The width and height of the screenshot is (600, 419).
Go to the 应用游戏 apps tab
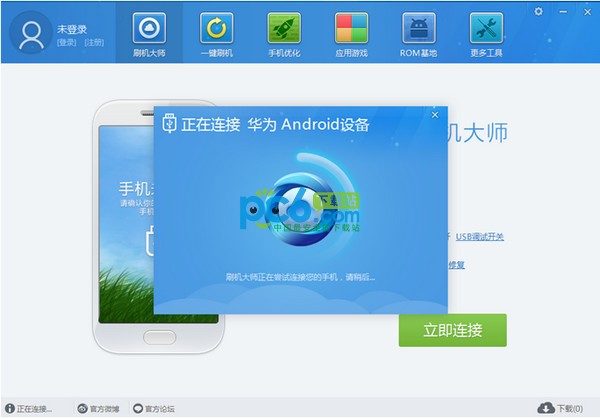(x=351, y=34)
